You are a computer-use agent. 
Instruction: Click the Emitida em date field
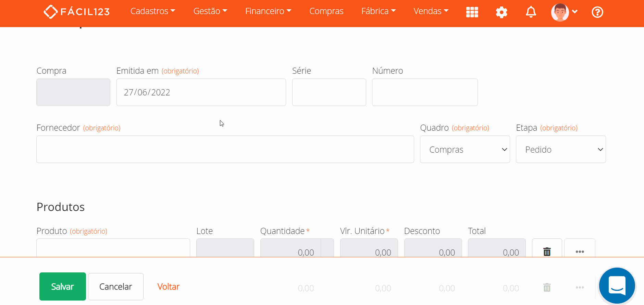(x=201, y=93)
